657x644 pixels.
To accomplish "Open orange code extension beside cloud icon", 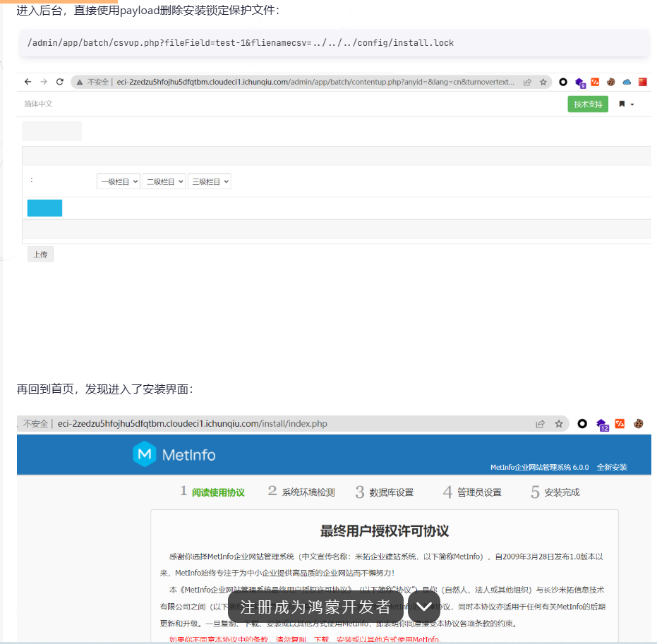I will click(x=595, y=82).
